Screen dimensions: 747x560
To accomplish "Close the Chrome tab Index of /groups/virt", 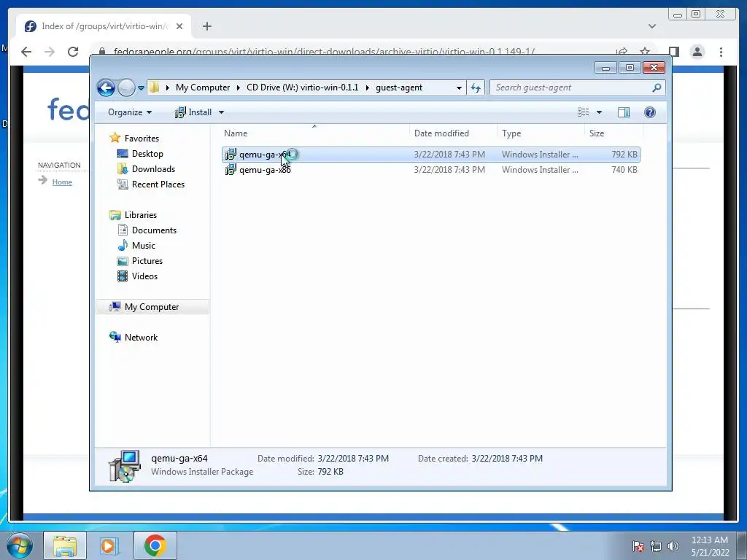I will (x=179, y=26).
